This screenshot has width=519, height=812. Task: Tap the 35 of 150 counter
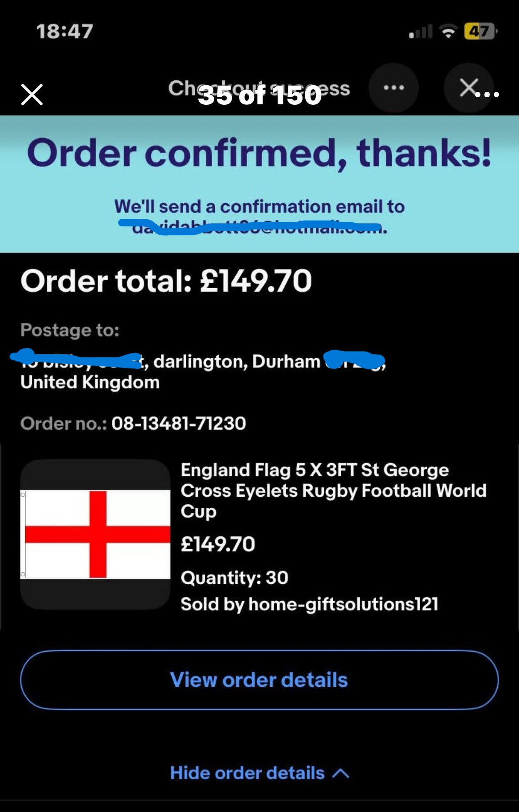(259, 95)
